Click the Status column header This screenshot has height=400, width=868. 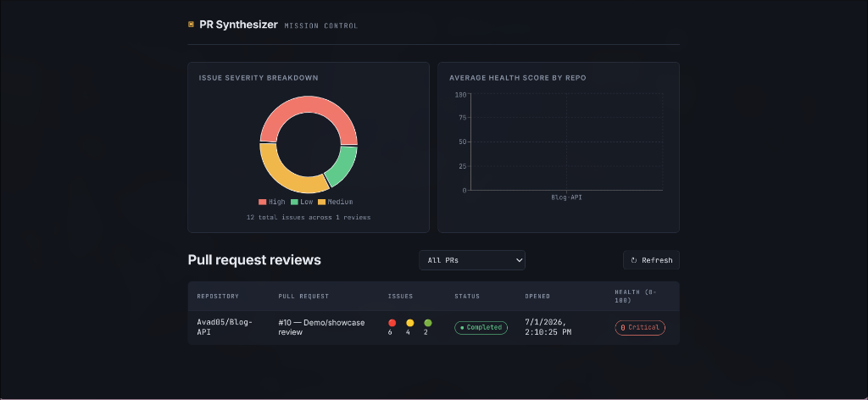467,297
